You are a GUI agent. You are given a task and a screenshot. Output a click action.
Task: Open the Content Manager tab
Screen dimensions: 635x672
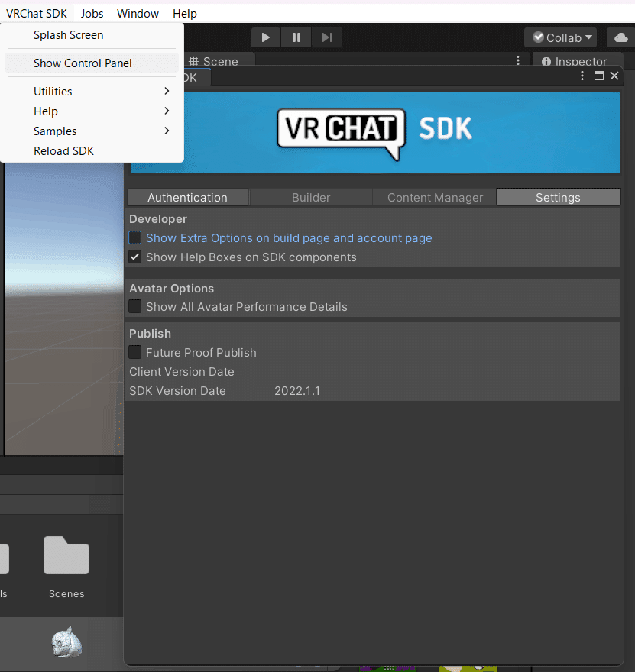(x=435, y=198)
